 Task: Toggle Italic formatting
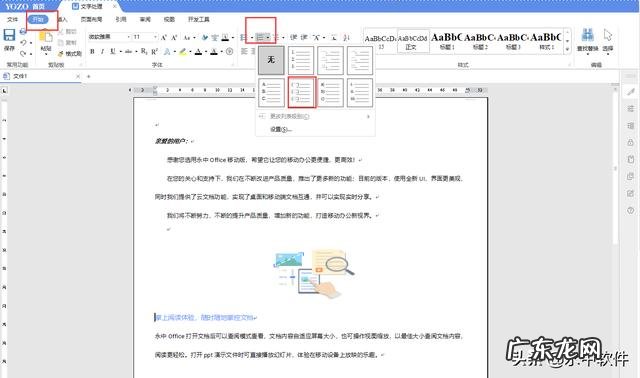tap(102, 51)
